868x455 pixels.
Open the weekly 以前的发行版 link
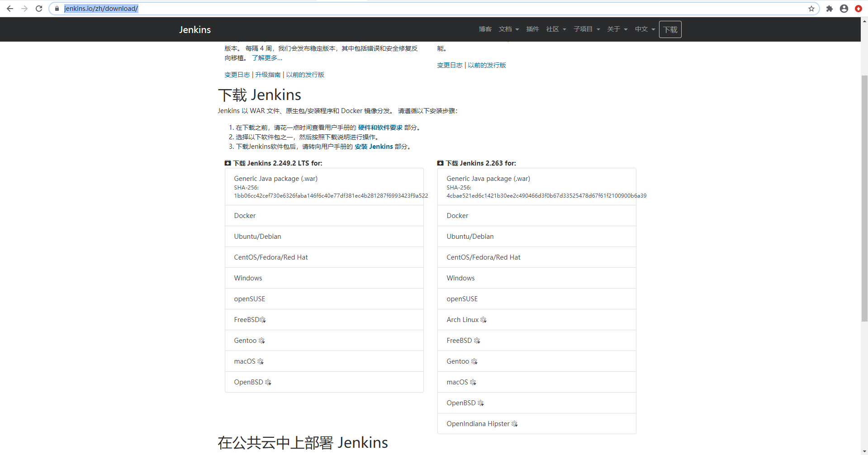(x=487, y=65)
